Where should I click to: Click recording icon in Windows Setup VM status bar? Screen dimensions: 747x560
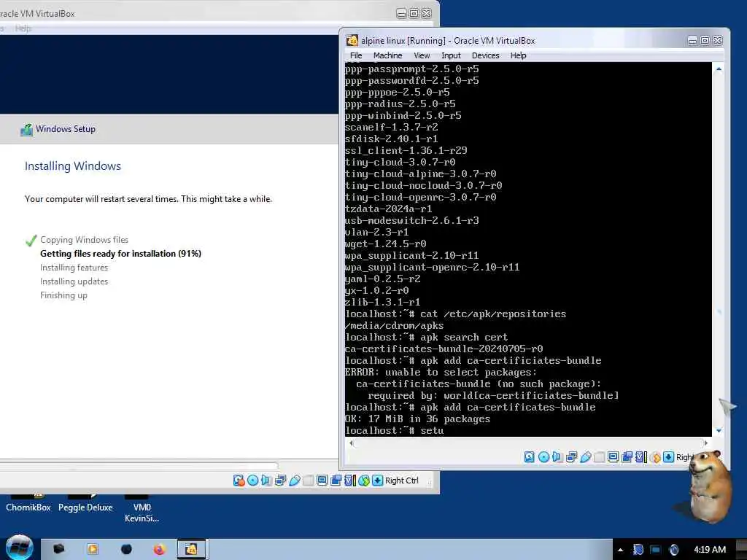pyautogui.click(x=336, y=481)
